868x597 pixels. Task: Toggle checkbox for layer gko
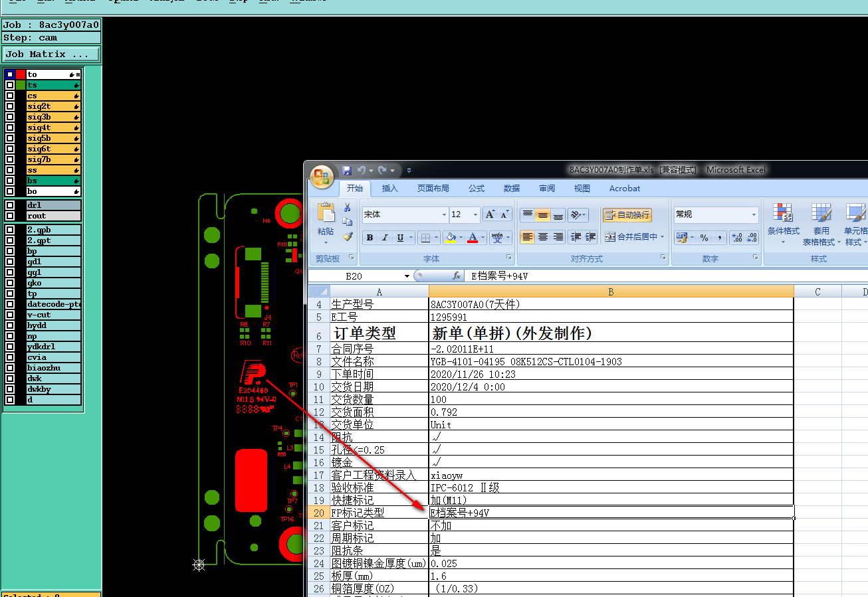pyautogui.click(x=9, y=283)
